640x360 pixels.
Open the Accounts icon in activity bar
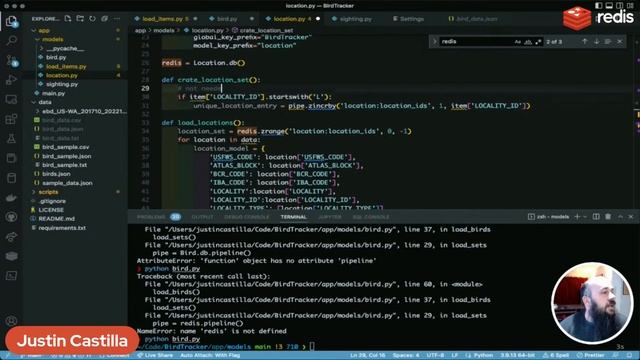[11, 321]
